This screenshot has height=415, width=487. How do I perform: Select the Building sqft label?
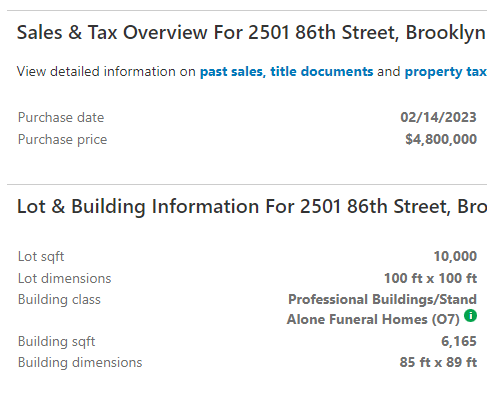tap(56, 342)
